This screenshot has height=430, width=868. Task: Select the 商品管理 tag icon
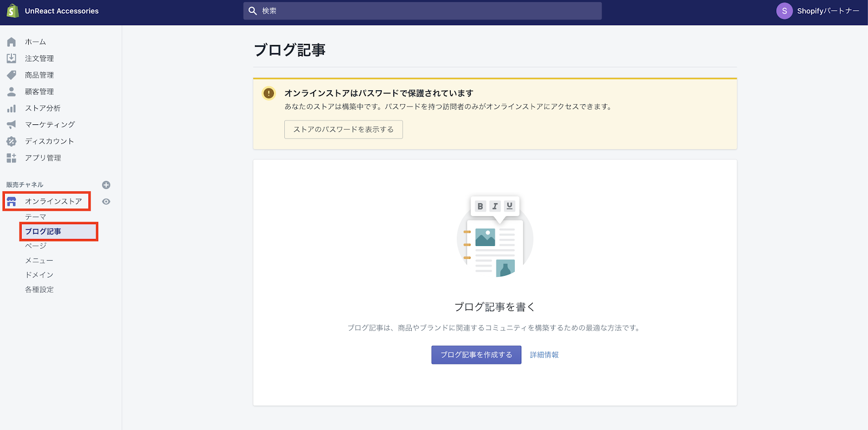point(11,75)
